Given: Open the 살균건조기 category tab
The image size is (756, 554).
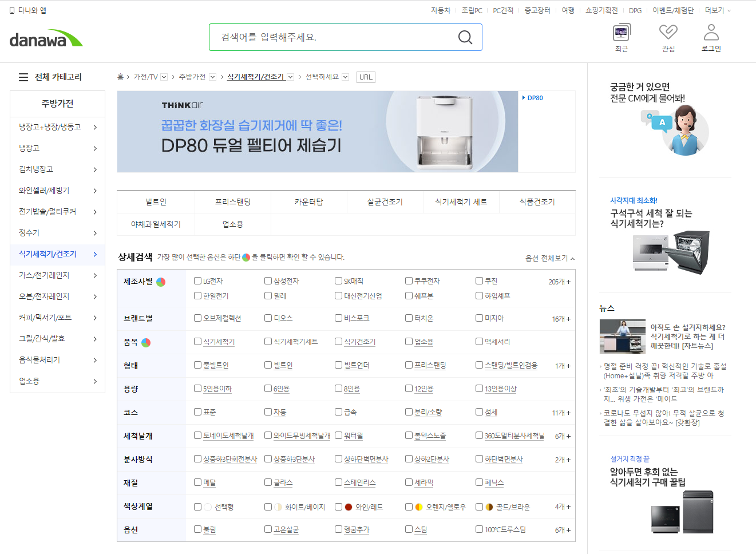Looking at the screenshot, I should [x=385, y=202].
